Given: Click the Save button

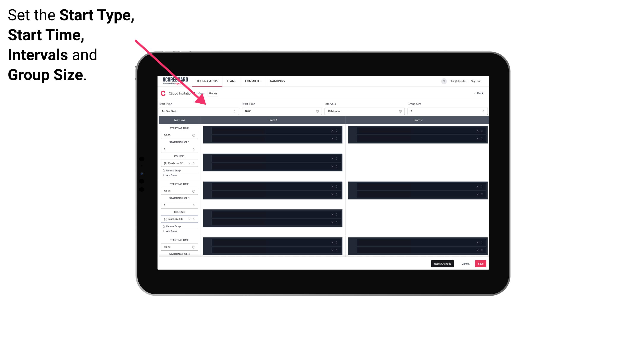Looking at the screenshot, I should [481, 263].
